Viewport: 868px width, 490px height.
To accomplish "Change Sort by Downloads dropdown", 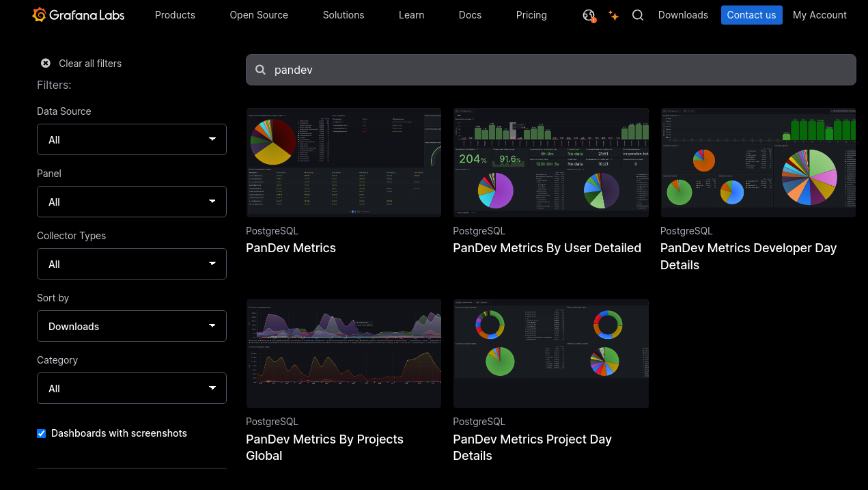I will pyautogui.click(x=132, y=326).
